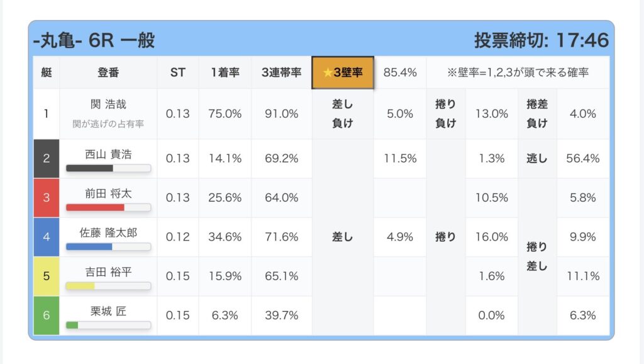This screenshot has width=644, height=364.
Task: Click racer name 佐藤 隆太郎
Action: point(108,232)
